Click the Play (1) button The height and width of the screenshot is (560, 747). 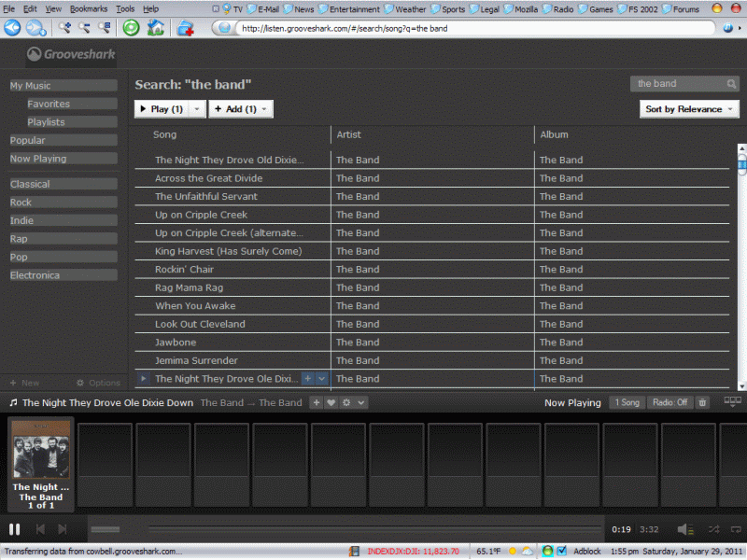[x=162, y=109]
